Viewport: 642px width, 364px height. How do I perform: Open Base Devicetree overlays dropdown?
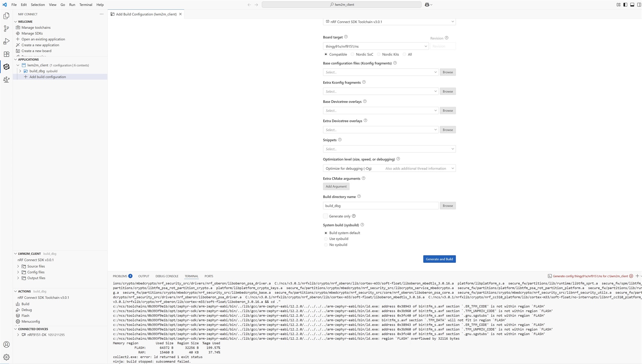381,110
